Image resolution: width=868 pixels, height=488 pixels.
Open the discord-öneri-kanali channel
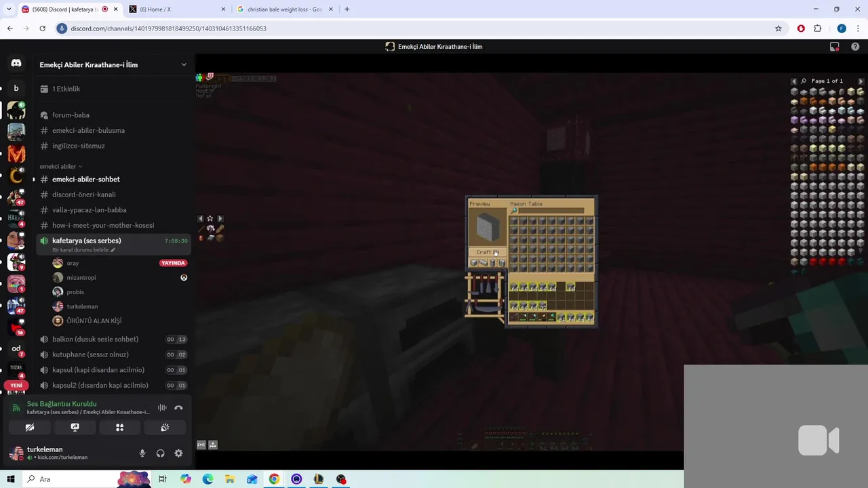tap(113, 195)
